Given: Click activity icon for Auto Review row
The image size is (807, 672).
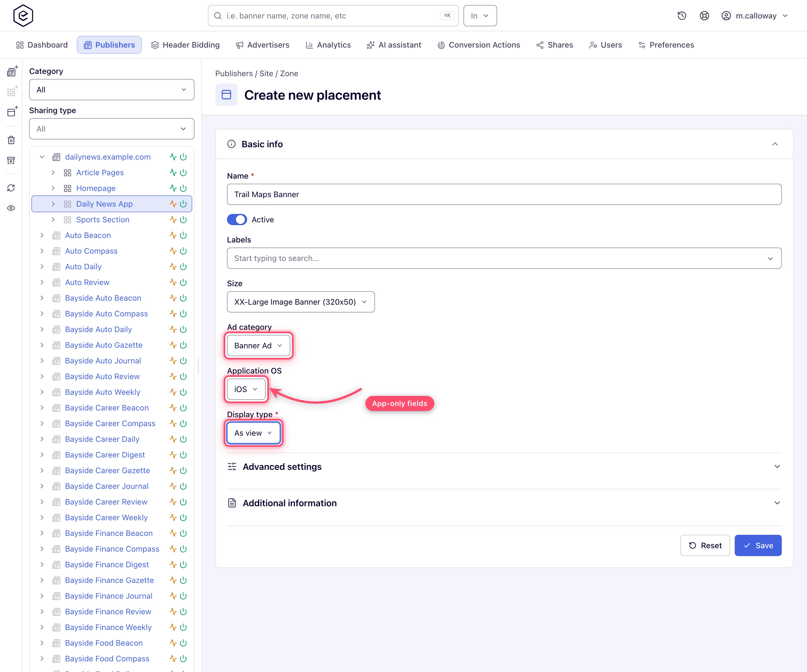Looking at the screenshot, I should (173, 282).
